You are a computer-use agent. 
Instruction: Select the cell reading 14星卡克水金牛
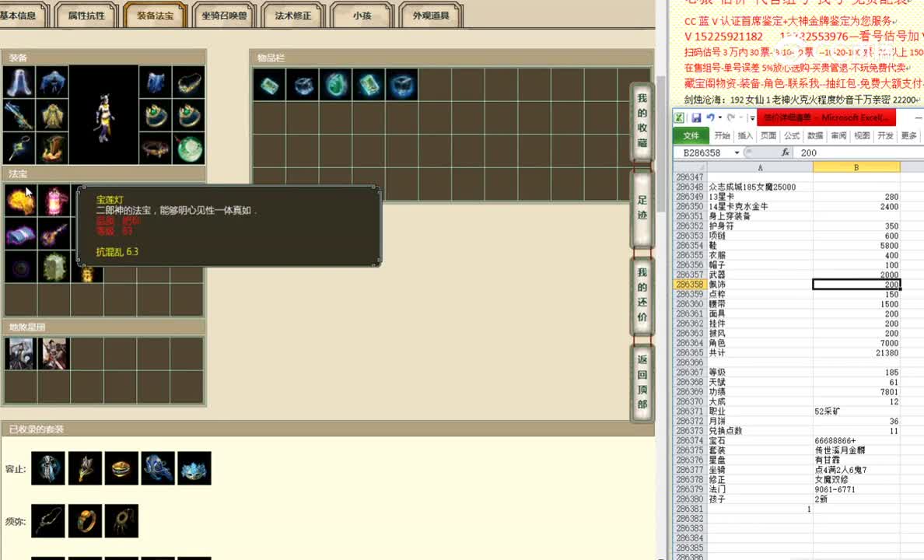tap(760, 206)
